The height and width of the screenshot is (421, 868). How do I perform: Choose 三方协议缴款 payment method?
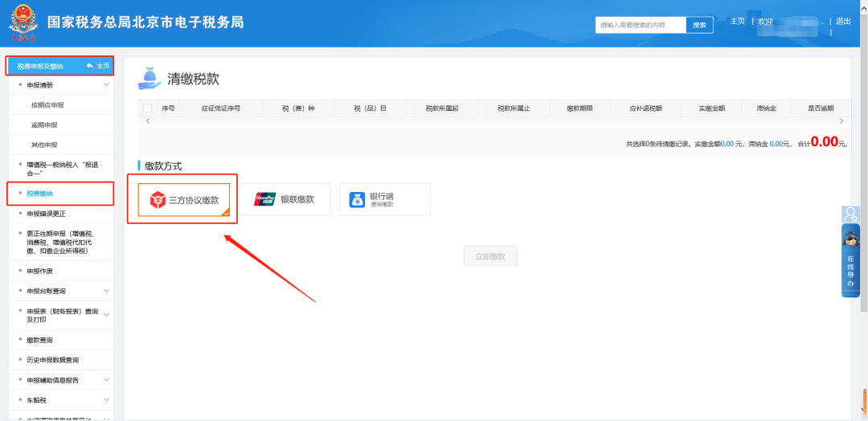(184, 200)
